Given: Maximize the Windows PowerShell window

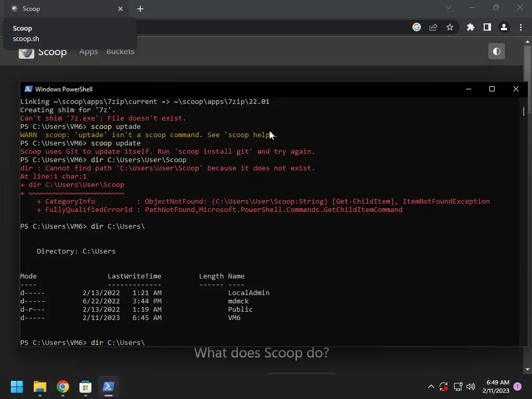Looking at the screenshot, I should (x=492, y=89).
